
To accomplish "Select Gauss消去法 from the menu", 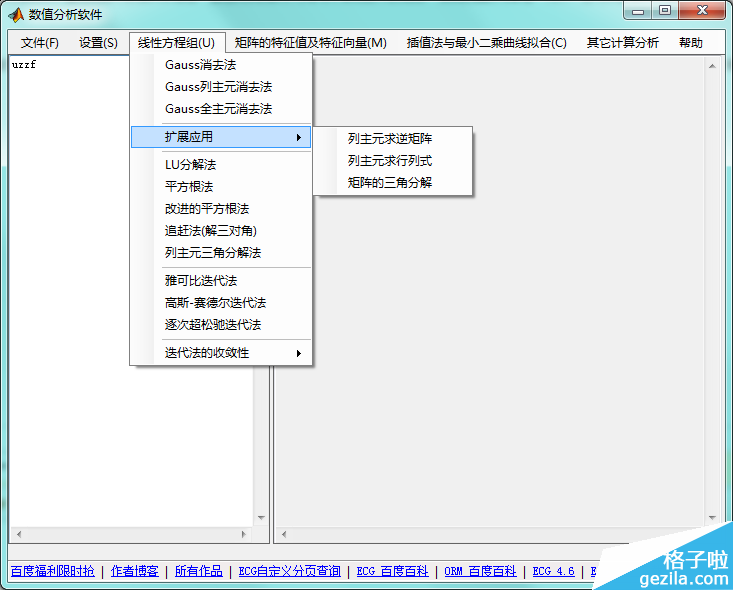I will tap(200, 65).
